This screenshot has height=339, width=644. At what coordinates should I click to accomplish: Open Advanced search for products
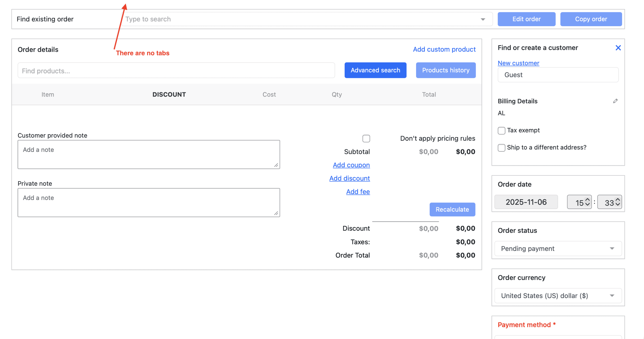375,70
